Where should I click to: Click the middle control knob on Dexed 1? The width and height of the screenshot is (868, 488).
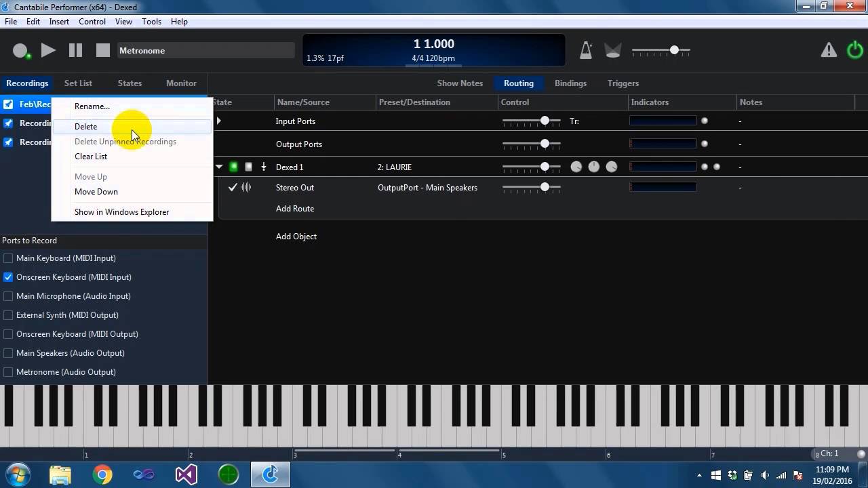click(x=594, y=167)
